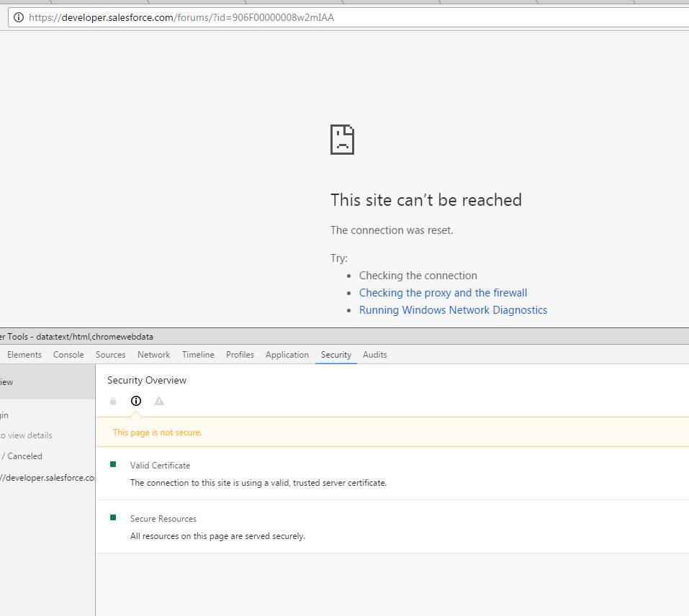Image resolution: width=689 pixels, height=616 pixels.
Task: Click the lock icon in Security Overview
Action: click(113, 401)
